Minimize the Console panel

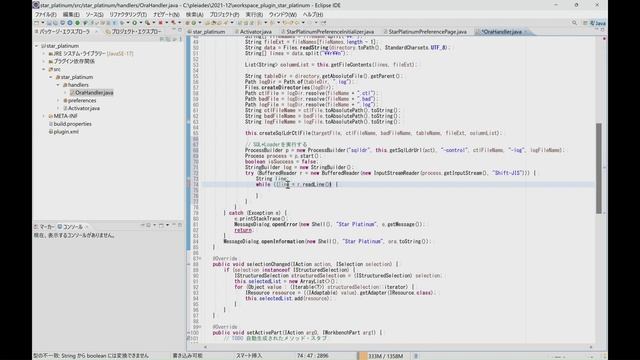[174, 225]
